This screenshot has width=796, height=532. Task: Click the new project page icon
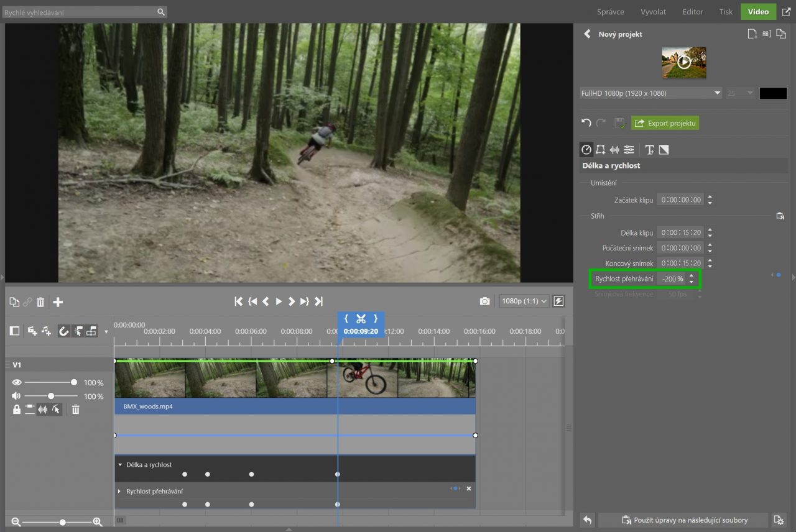coord(752,34)
